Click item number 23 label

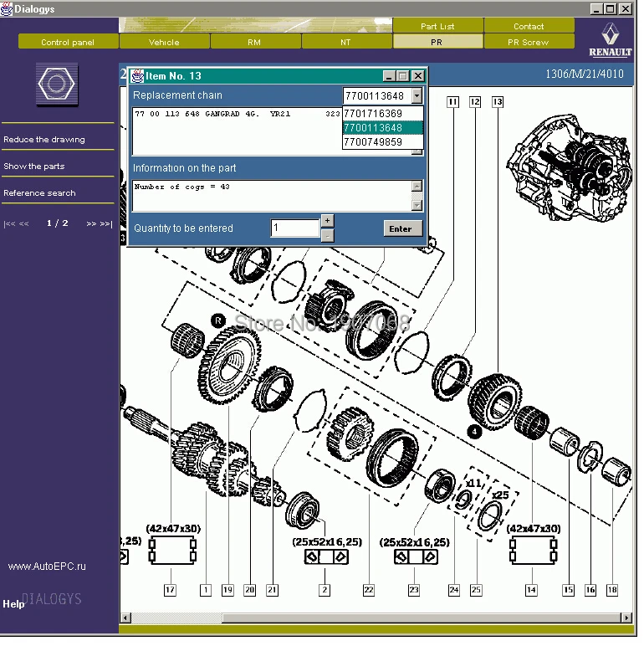point(414,590)
